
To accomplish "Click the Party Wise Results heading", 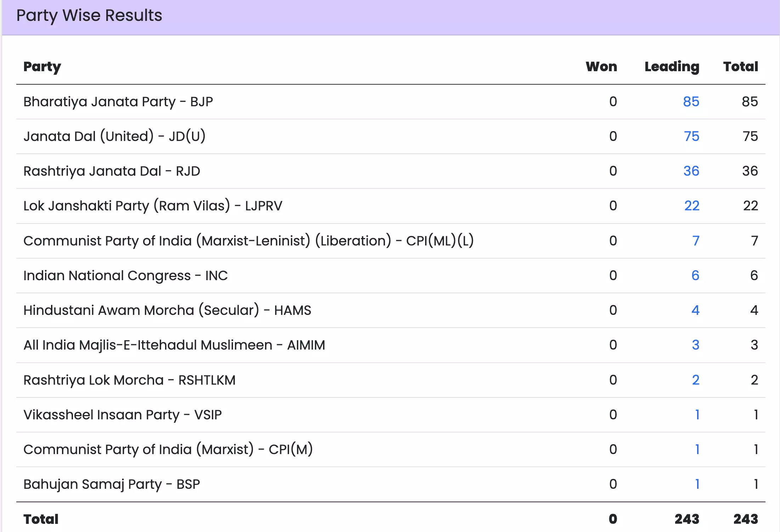I will 89,16.
